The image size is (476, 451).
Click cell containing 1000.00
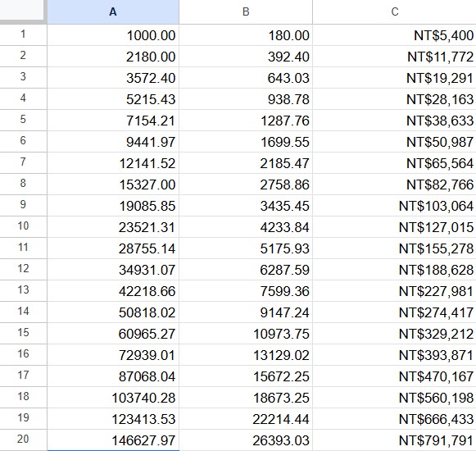113,35
